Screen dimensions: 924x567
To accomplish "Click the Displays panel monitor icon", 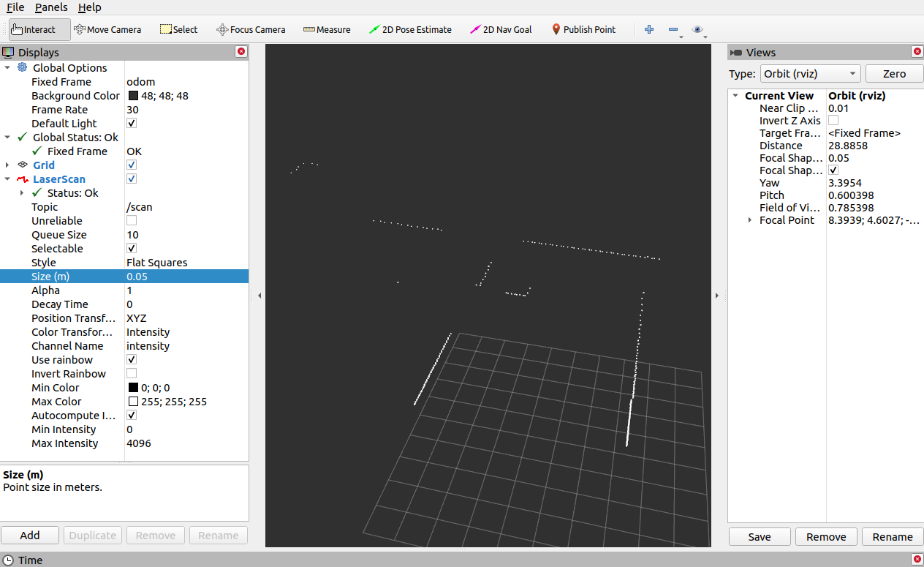I will point(8,53).
